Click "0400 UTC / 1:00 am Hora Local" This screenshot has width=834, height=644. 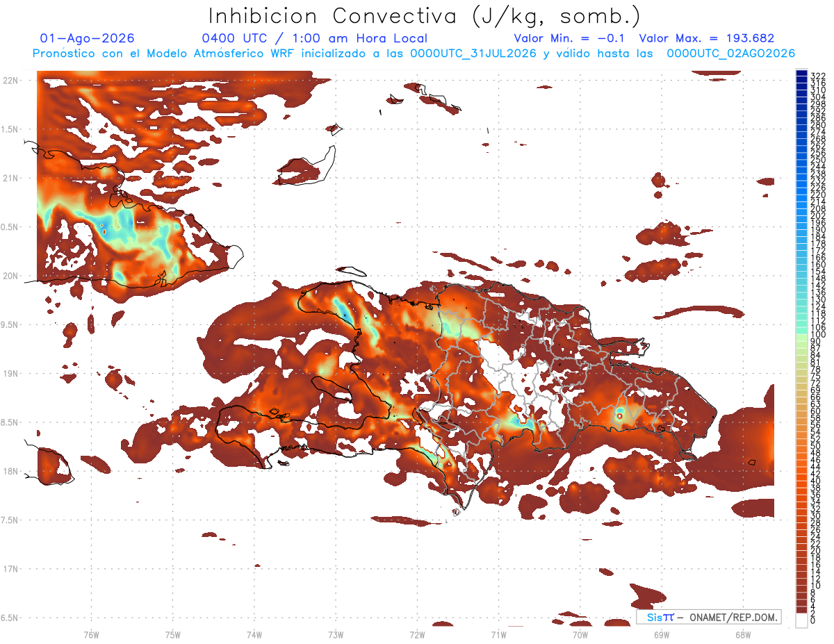[315, 39]
